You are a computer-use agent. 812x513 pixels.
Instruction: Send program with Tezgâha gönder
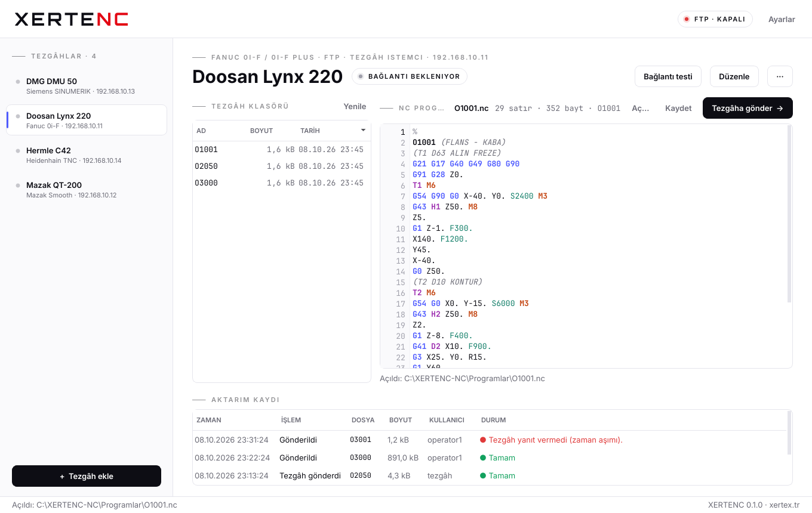tap(748, 108)
